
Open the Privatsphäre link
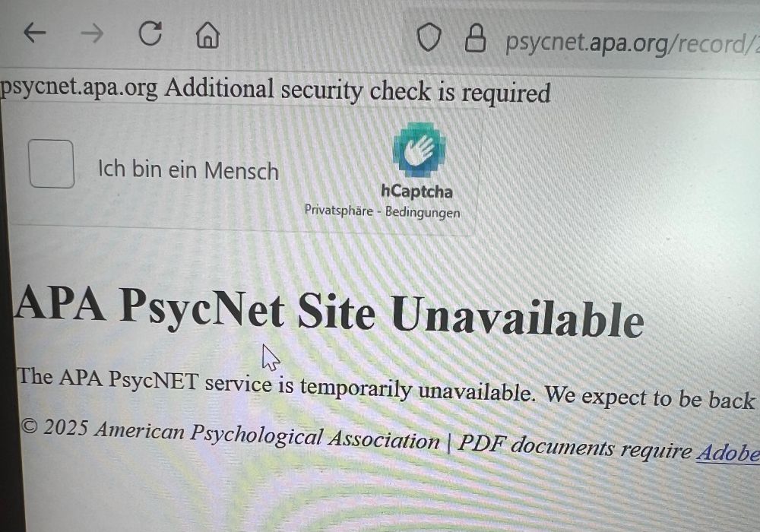click(338, 211)
